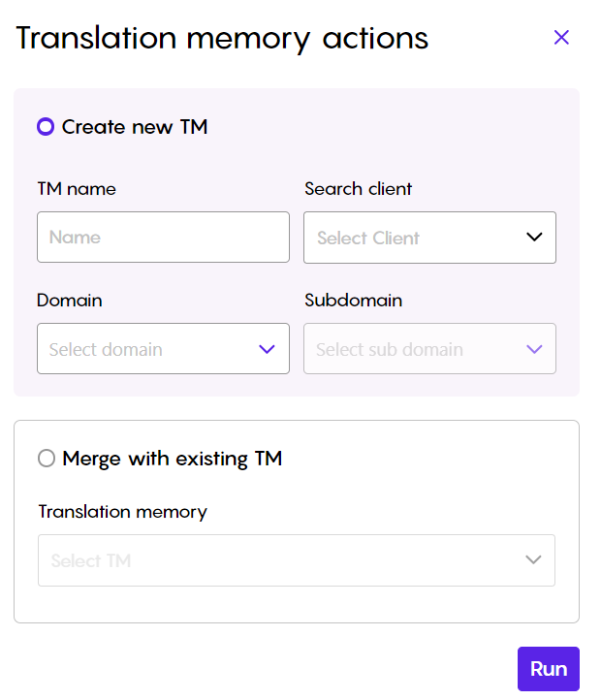Click the 'Domain' field label
The width and height of the screenshot is (601, 700).
[x=70, y=301]
